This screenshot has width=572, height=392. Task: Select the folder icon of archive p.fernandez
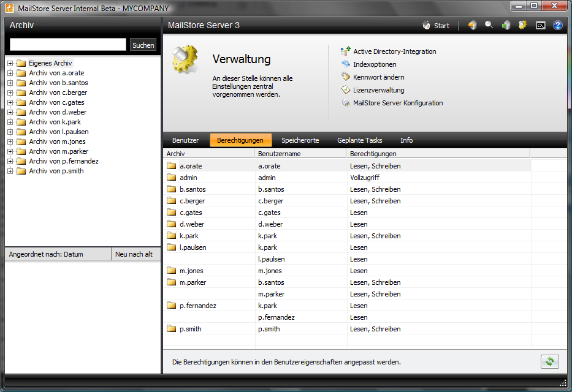pos(172,306)
